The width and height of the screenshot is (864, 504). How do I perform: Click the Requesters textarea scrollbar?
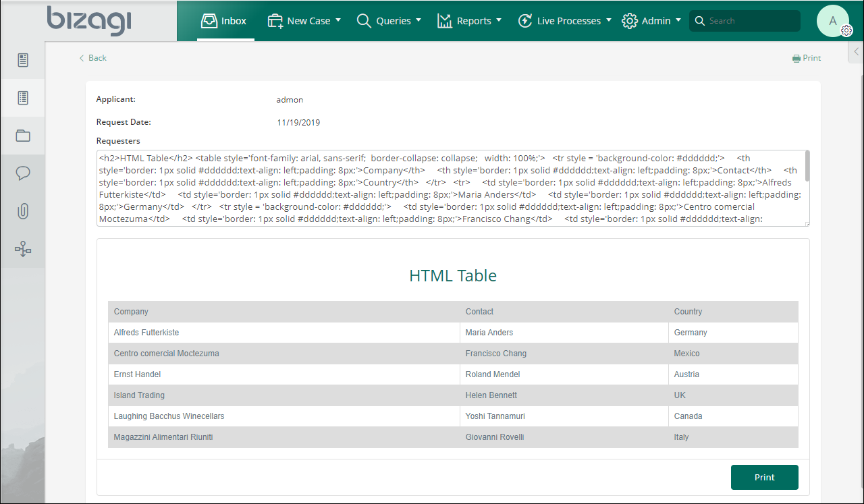click(807, 167)
